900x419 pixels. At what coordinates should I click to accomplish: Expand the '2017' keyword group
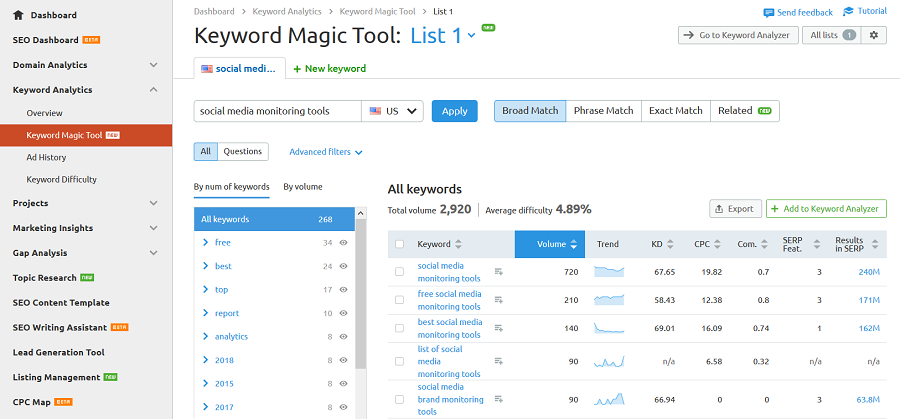205,408
